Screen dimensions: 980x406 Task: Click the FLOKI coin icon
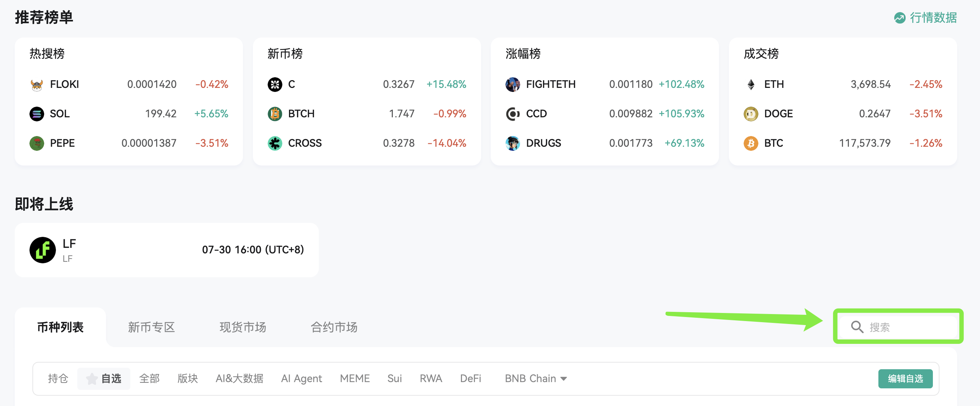(x=36, y=84)
